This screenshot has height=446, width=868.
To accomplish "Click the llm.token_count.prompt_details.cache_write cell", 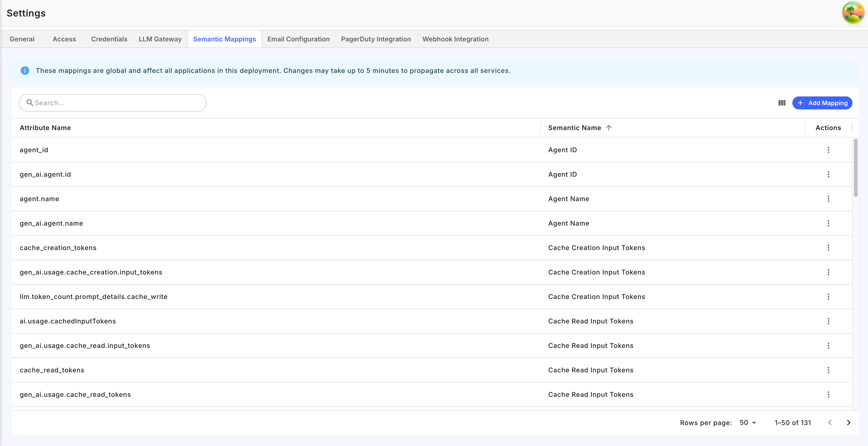I will pyautogui.click(x=93, y=297).
